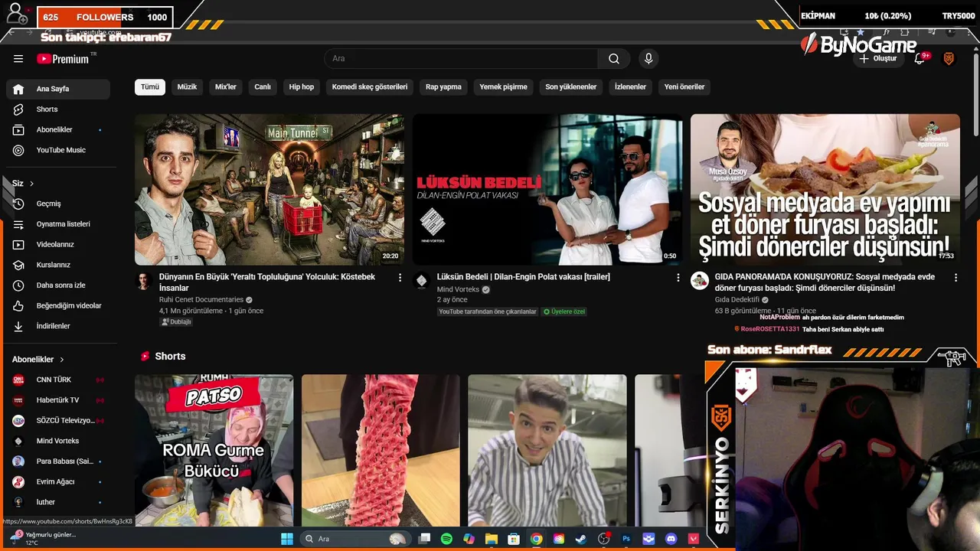The height and width of the screenshot is (551, 980).
Task: Open Habertürk TV subscription channel
Action: [x=58, y=400]
